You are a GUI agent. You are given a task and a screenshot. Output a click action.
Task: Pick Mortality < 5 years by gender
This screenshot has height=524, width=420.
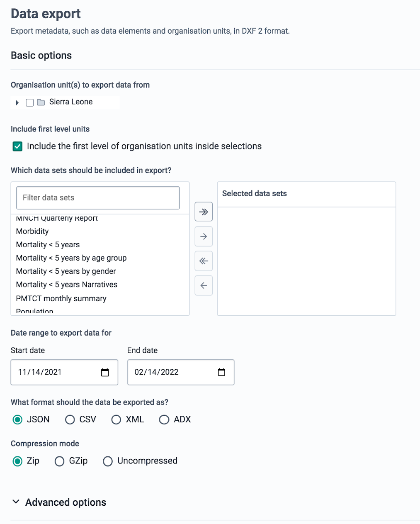(66, 271)
